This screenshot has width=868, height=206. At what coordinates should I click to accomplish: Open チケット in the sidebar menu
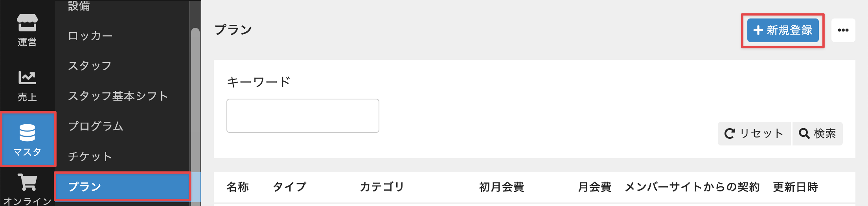pyautogui.click(x=90, y=156)
